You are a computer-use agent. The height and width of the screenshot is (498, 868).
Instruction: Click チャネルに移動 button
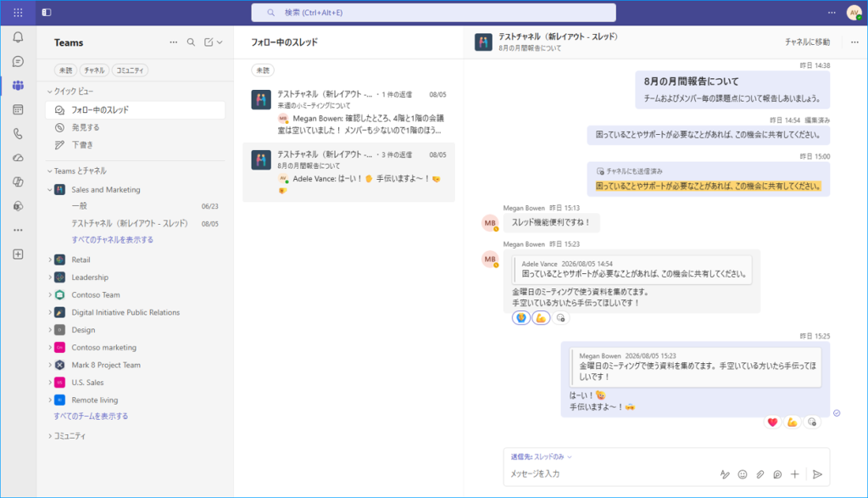point(807,42)
